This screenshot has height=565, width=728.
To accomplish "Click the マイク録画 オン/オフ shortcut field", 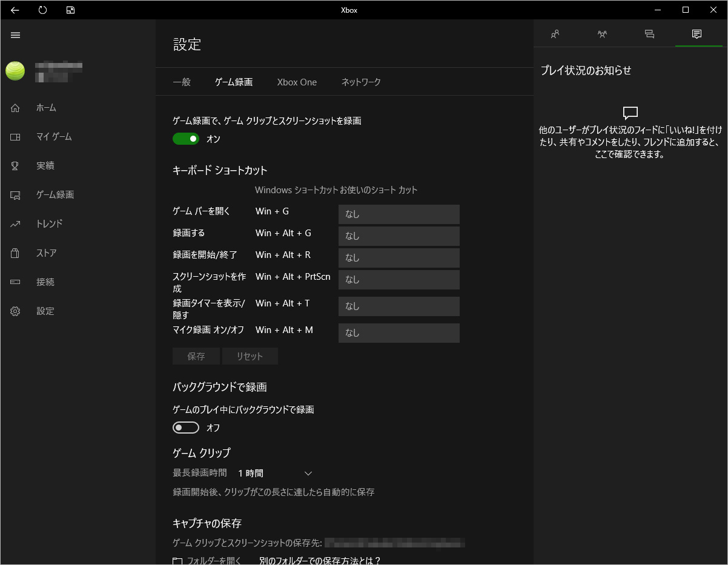I will (399, 333).
